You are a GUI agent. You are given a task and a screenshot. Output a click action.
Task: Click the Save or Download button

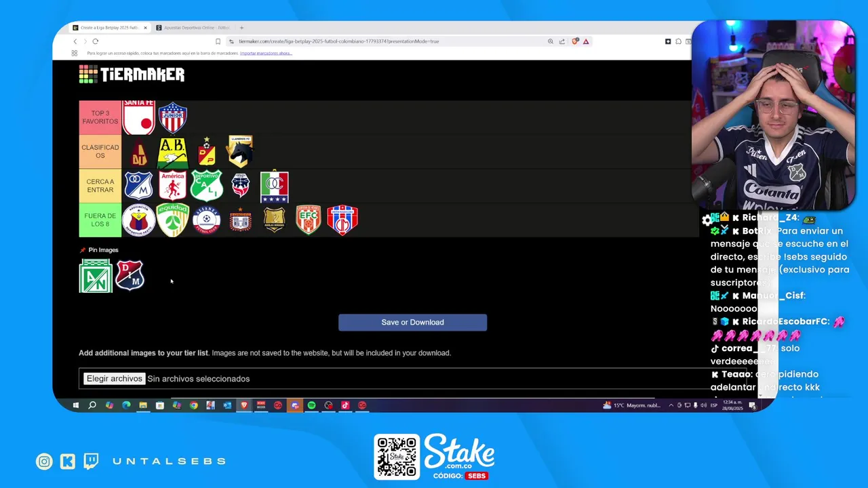point(412,322)
